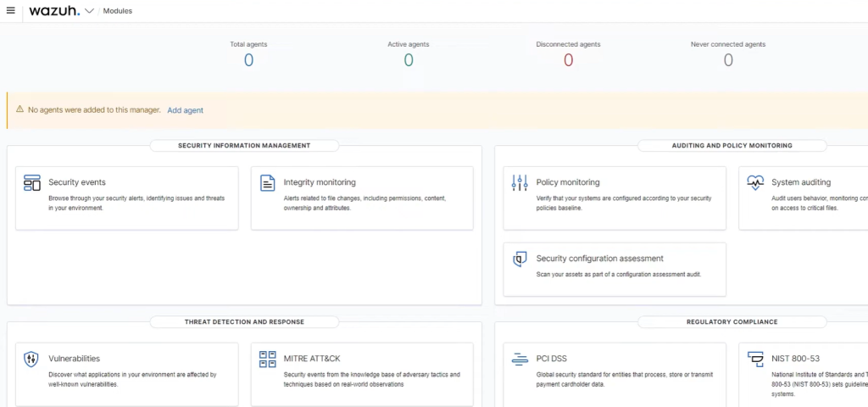
Task: Click the Modules breadcrumb item
Action: coord(117,11)
